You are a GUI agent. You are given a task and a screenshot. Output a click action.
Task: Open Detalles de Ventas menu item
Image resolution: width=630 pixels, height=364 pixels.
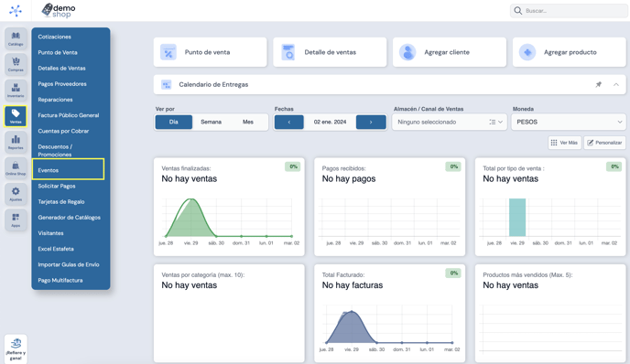pyautogui.click(x=62, y=69)
